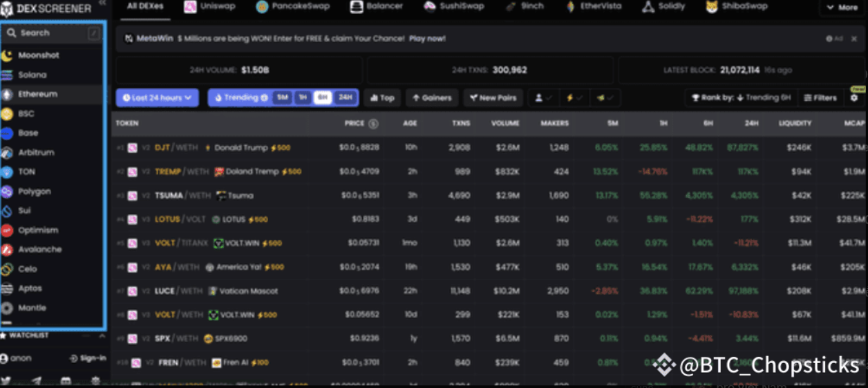
Task: Click the New Pairs button
Action: (x=493, y=98)
